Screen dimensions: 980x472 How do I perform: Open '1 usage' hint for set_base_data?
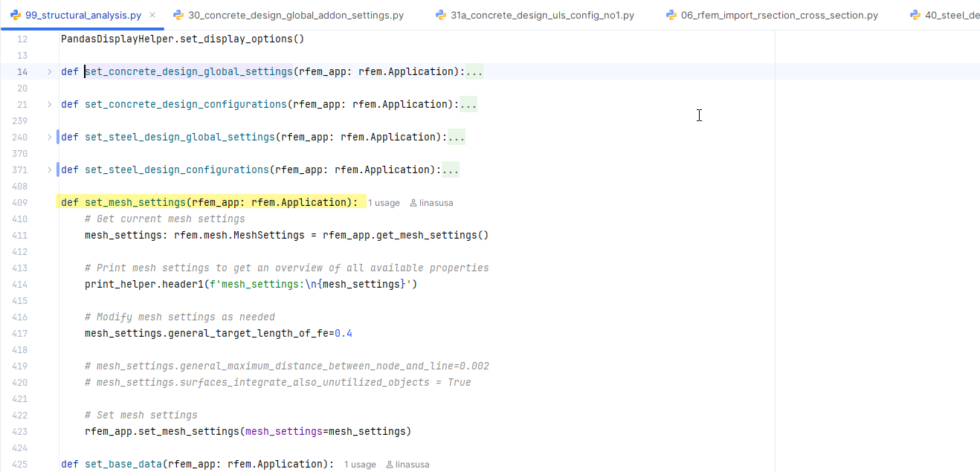[x=360, y=464]
